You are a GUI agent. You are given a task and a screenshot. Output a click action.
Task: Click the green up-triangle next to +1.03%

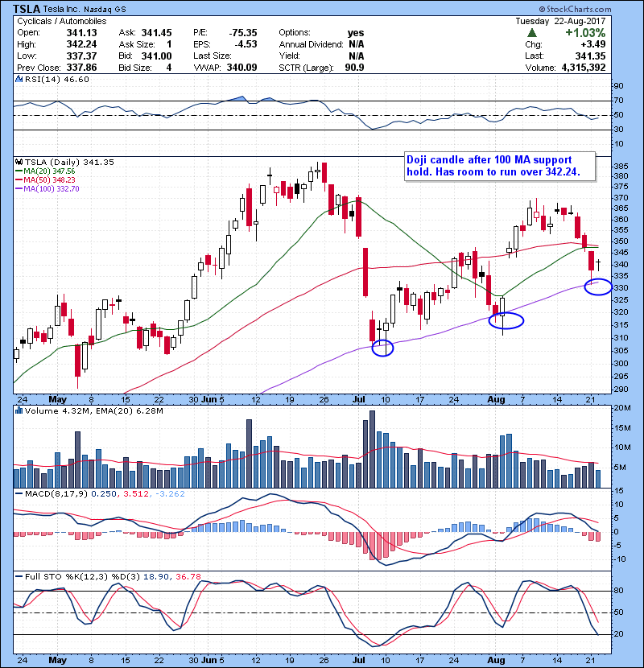pyautogui.click(x=531, y=33)
